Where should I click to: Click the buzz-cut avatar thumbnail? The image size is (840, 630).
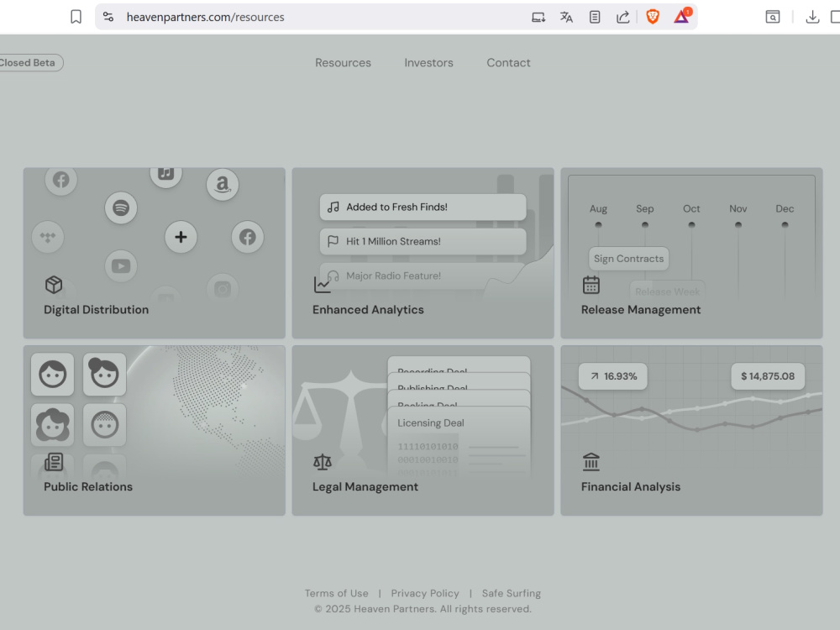click(104, 425)
